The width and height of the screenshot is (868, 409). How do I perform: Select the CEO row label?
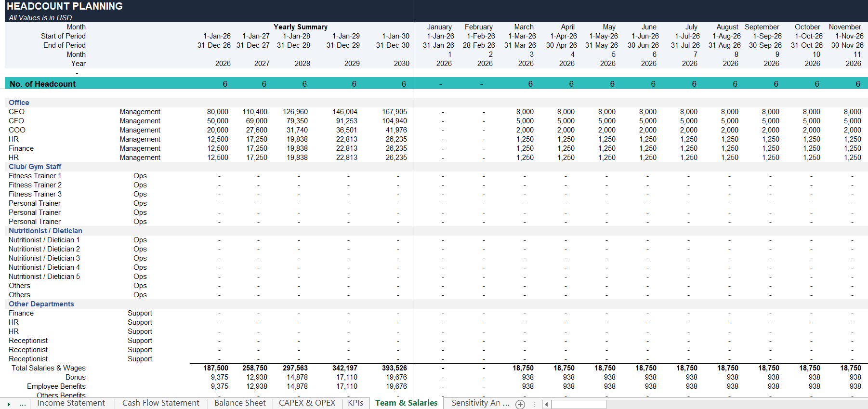click(x=16, y=112)
